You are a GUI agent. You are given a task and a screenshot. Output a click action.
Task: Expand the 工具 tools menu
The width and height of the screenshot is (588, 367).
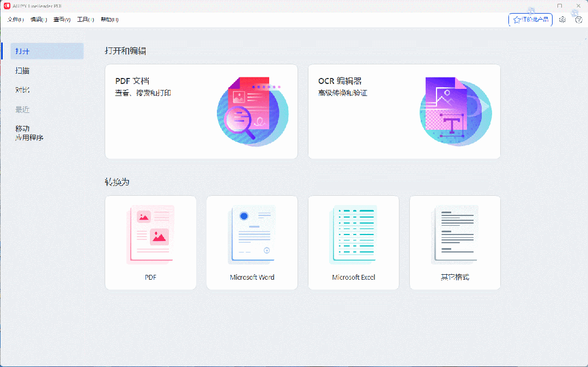[x=85, y=19]
